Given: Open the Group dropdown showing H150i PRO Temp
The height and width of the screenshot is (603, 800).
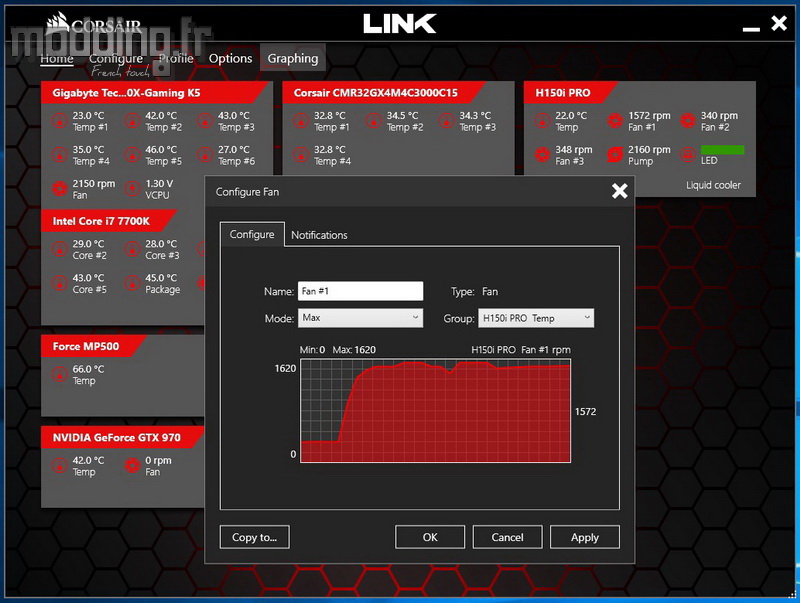Looking at the screenshot, I should coord(536,318).
